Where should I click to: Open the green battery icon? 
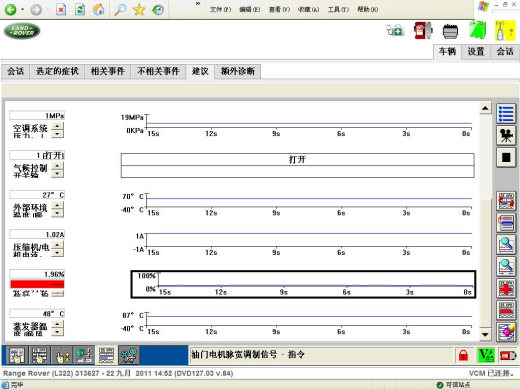478,30
